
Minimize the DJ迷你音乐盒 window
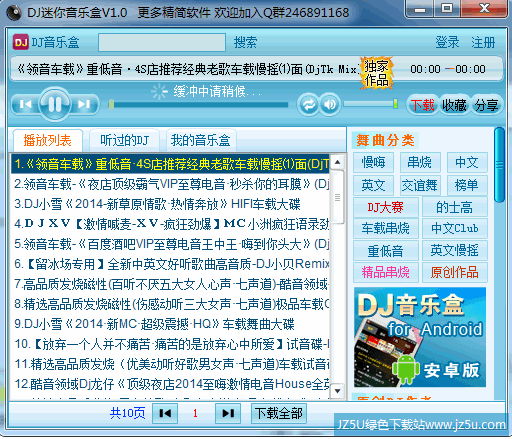(x=420, y=9)
